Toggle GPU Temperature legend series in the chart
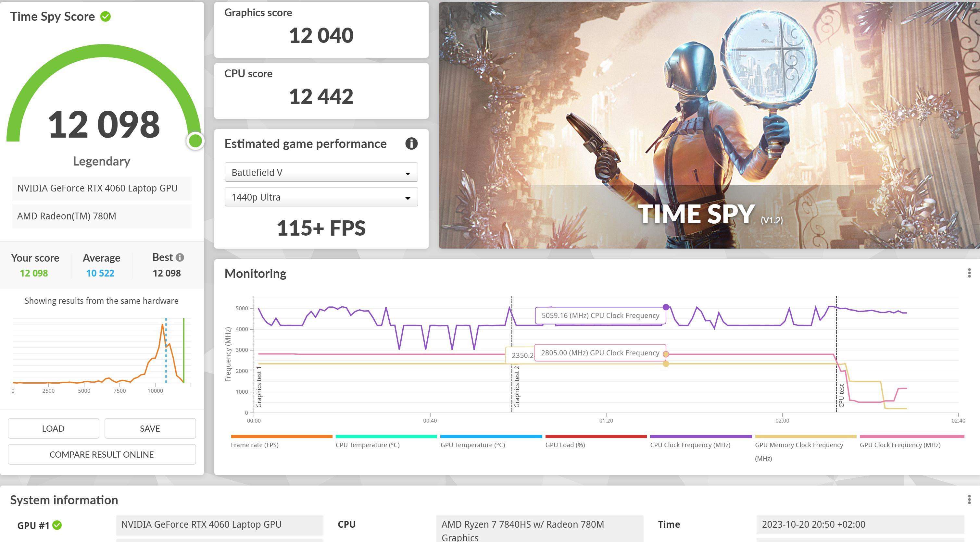Viewport: 980px width, 542px height. point(472,445)
